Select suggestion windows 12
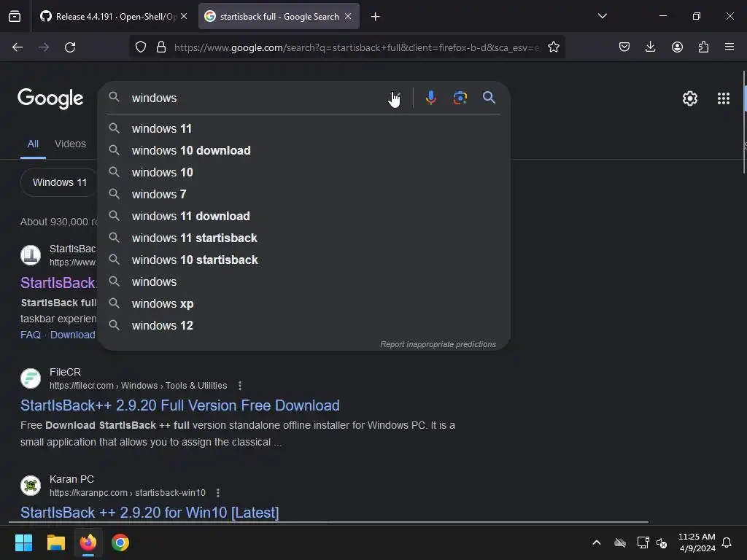The width and height of the screenshot is (747, 560). click(304, 326)
